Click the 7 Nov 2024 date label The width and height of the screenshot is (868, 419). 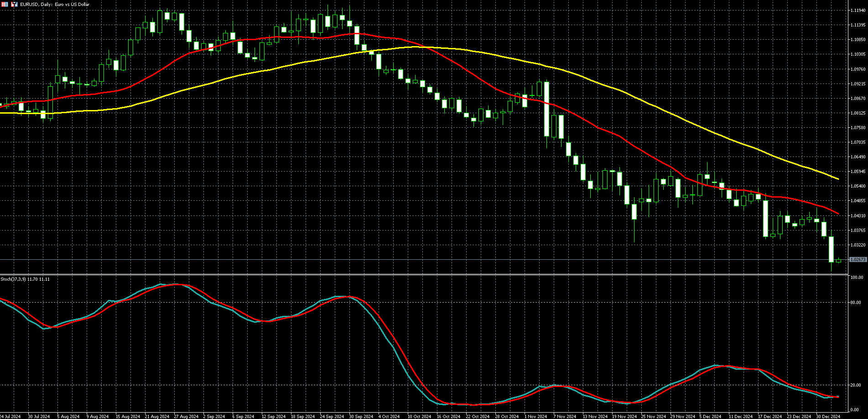564,416
